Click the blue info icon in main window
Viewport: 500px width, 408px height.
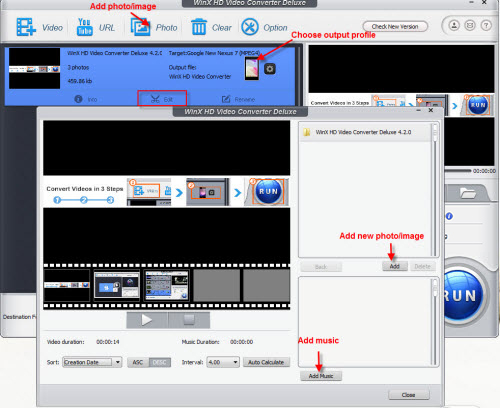449,216
